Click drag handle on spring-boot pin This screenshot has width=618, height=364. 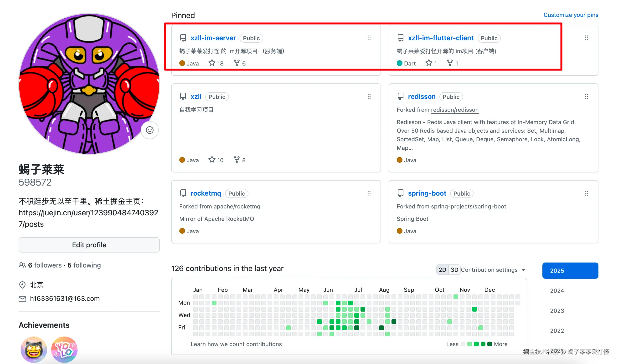[x=586, y=193]
